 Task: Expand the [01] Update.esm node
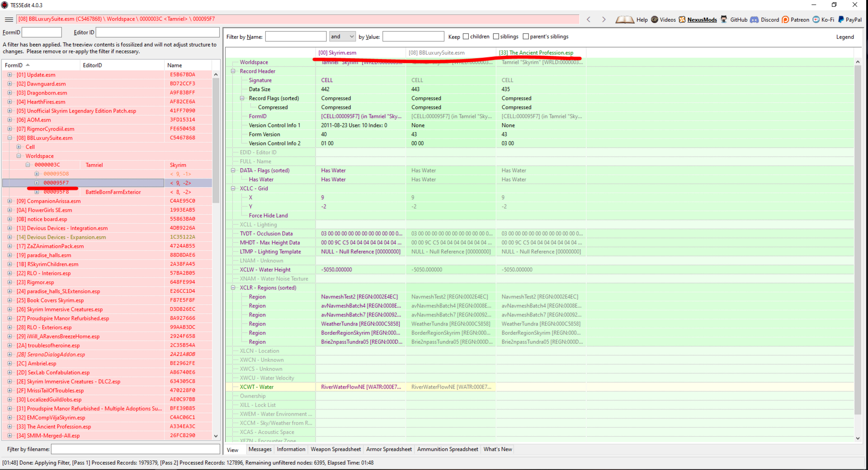[x=10, y=75]
